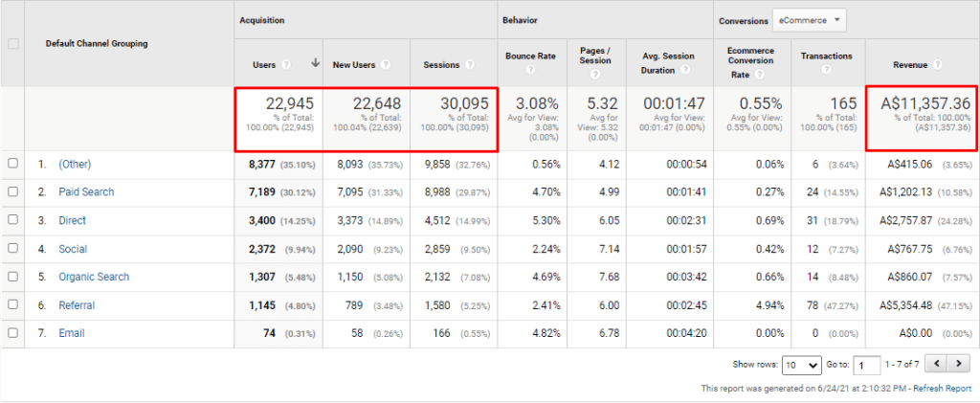
Task: Click total Transactions 165 summary value
Action: pos(844,103)
